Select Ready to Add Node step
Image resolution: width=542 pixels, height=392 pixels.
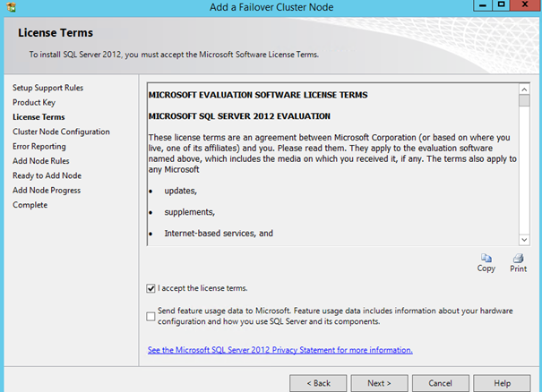[47, 175]
